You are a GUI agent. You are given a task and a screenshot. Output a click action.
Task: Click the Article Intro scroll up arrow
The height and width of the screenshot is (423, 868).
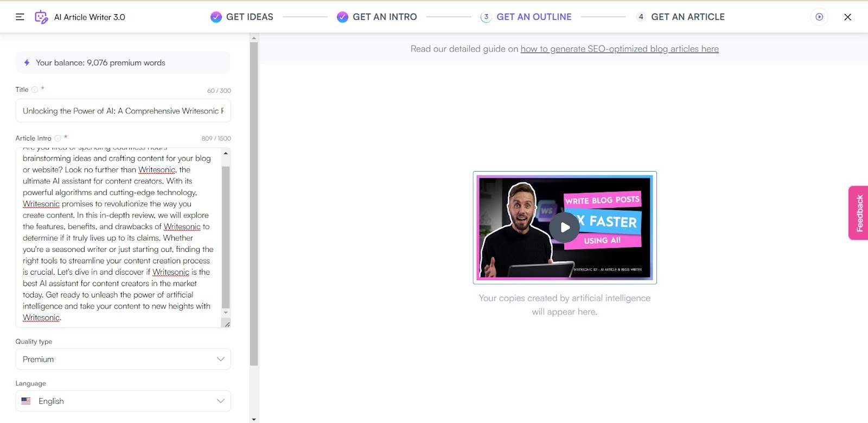click(226, 153)
